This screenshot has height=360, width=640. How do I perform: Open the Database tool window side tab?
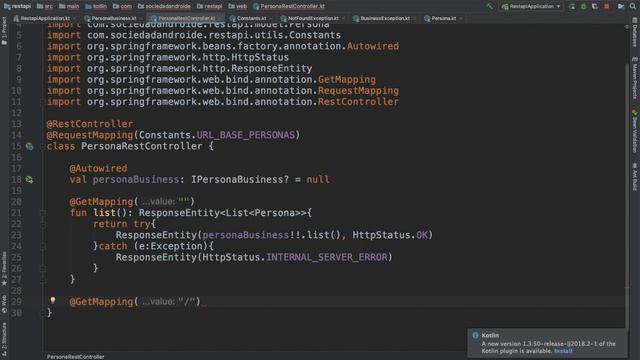pyautogui.click(x=635, y=33)
